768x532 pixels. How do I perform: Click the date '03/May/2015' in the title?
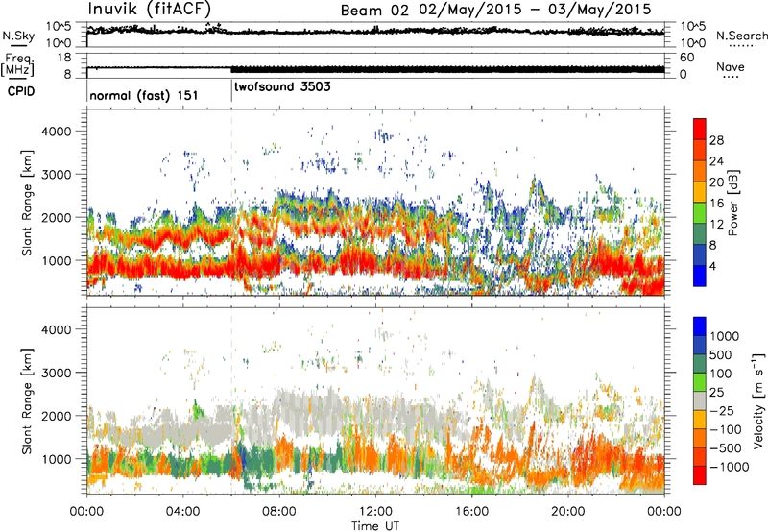pyautogui.click(x=599, y=10)
